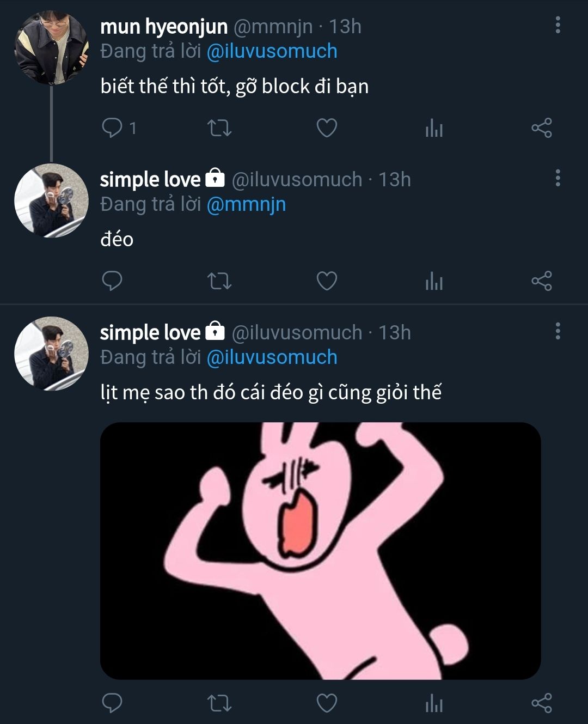This screenshot has height=724, width=588.
Task: Like the 'đéo' tweet
Action: (x=327, y=281)
